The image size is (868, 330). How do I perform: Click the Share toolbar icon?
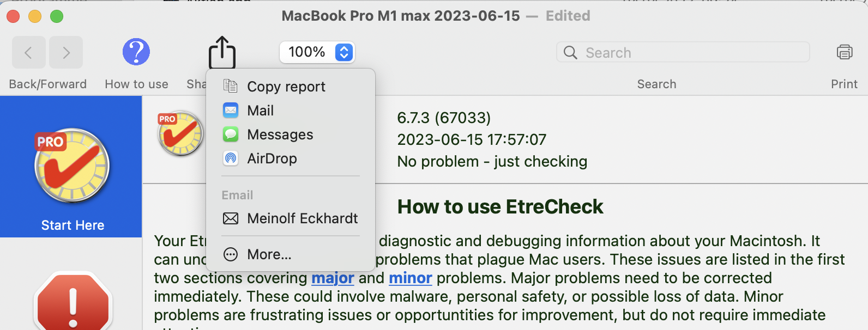[x=222, y=52]
